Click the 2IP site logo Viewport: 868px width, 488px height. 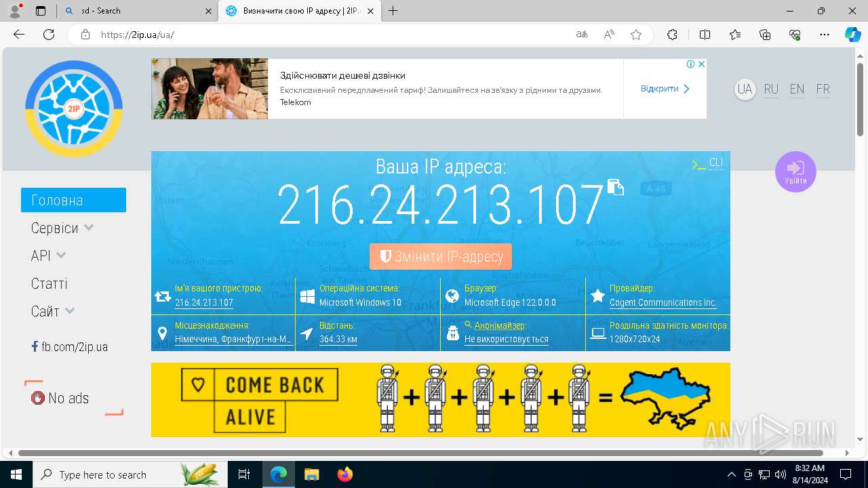(74, 109)
